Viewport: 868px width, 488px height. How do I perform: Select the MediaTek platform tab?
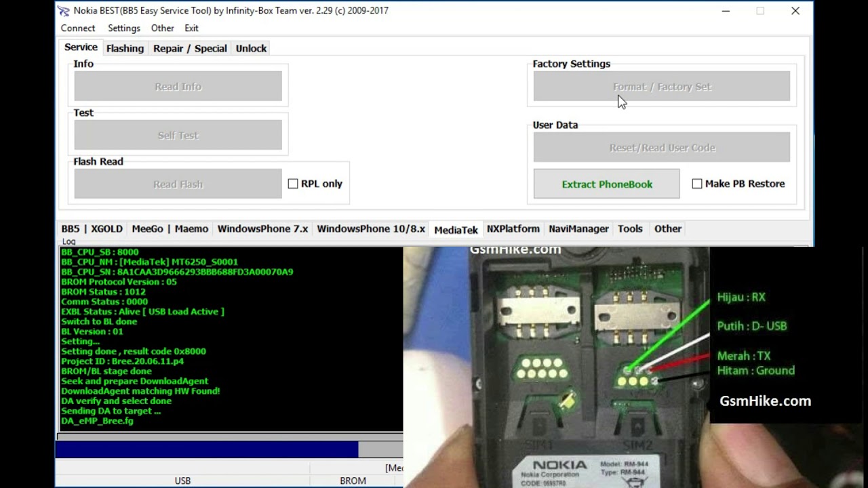pos(456,229)
